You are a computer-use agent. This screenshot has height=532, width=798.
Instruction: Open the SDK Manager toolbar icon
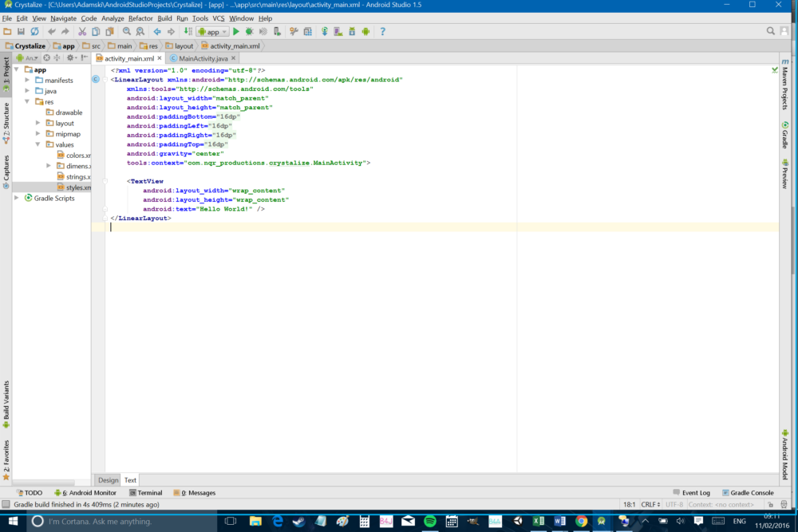coord(353,31)
